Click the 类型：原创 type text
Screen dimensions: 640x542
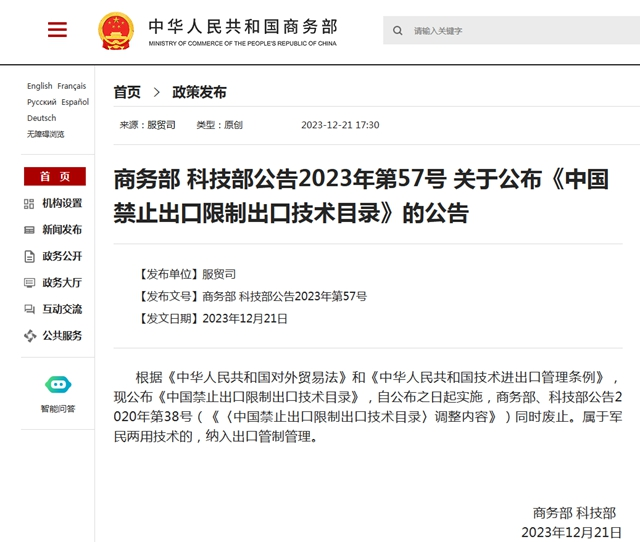(x=220, y=125)
